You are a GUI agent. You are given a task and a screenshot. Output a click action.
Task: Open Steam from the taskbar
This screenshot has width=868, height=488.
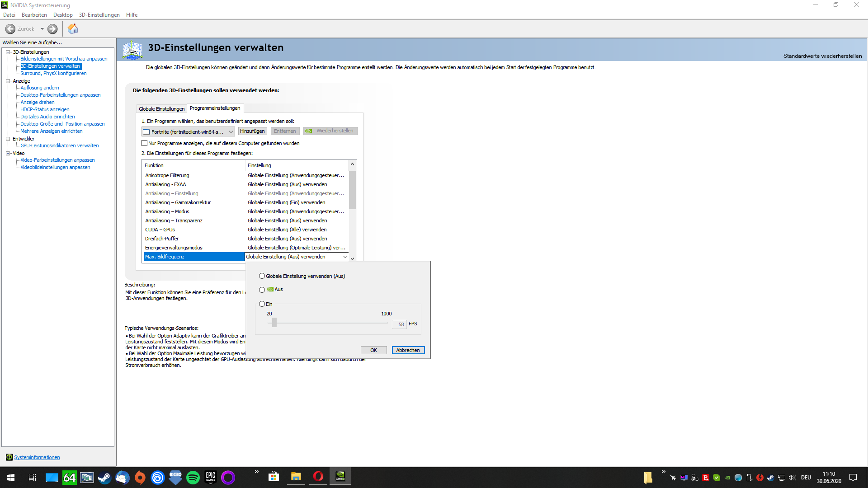pyautogui.click(x=104, y=477)
